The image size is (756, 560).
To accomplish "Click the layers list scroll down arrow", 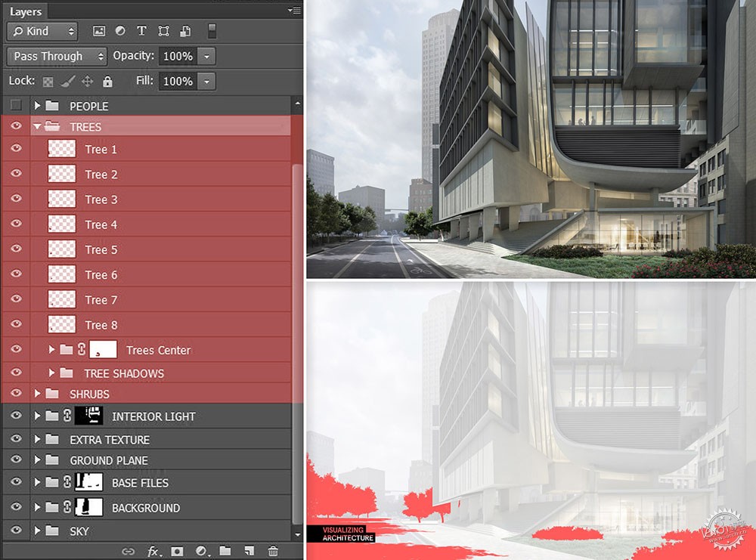I will click(x=297, y=534).
